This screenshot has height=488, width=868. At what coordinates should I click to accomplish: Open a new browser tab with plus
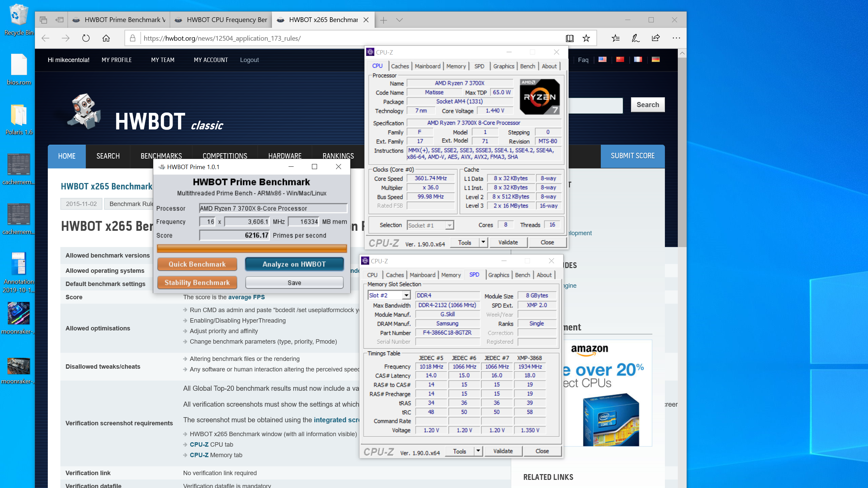pos(383,20)
